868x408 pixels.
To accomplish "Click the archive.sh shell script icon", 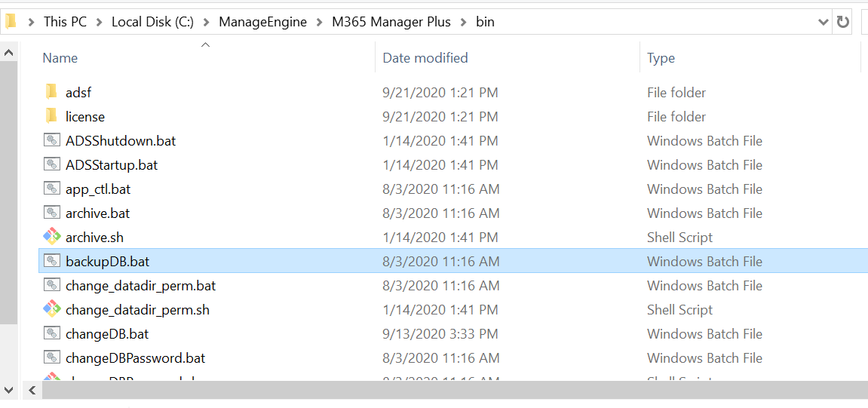I will click(x=51, y=237).
